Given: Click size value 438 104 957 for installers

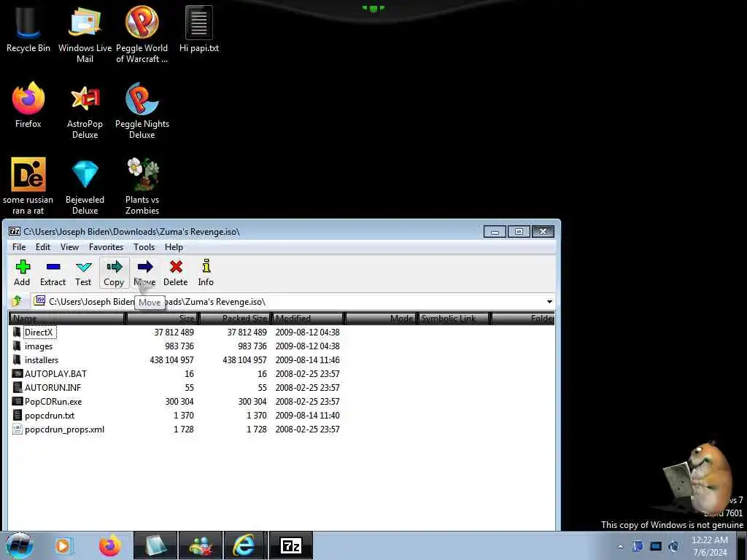Looking at the screenshot, I should click(x=171, y=360).
